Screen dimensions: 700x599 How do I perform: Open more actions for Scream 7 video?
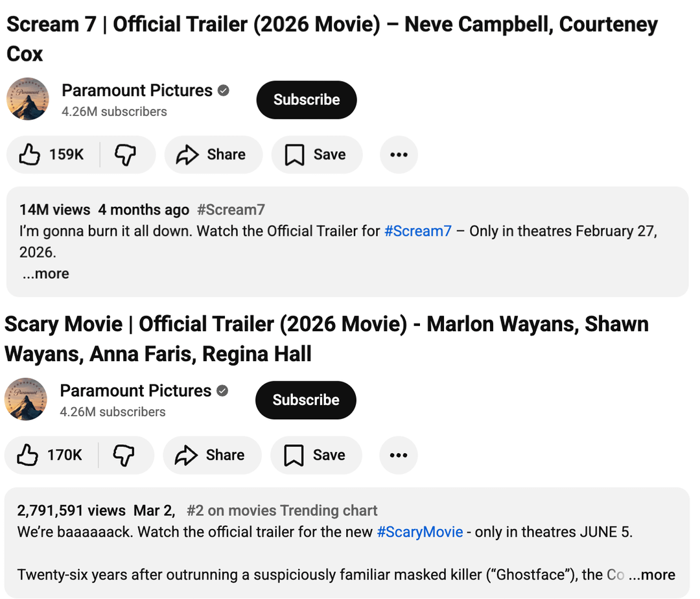pos(399,155)
